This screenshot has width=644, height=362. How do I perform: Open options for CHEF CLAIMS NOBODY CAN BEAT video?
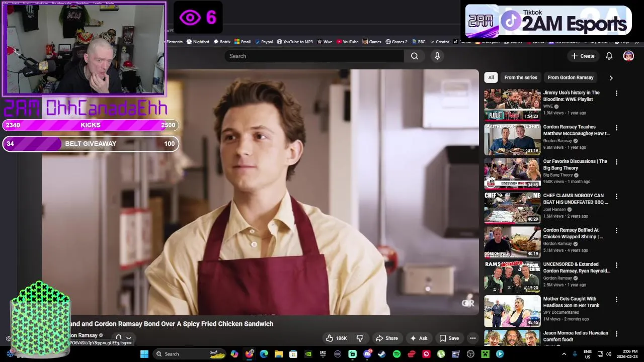pyautogui.click(x=616, y=196)
